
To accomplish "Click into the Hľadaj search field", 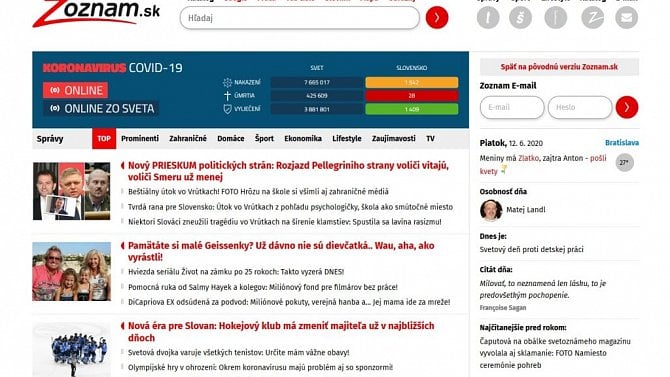I will coord(300,18).
